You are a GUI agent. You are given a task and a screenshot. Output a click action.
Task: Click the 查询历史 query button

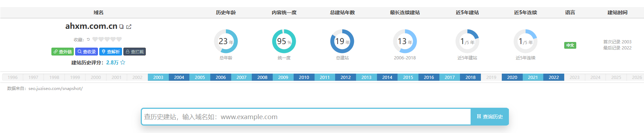tap(490, 117)
